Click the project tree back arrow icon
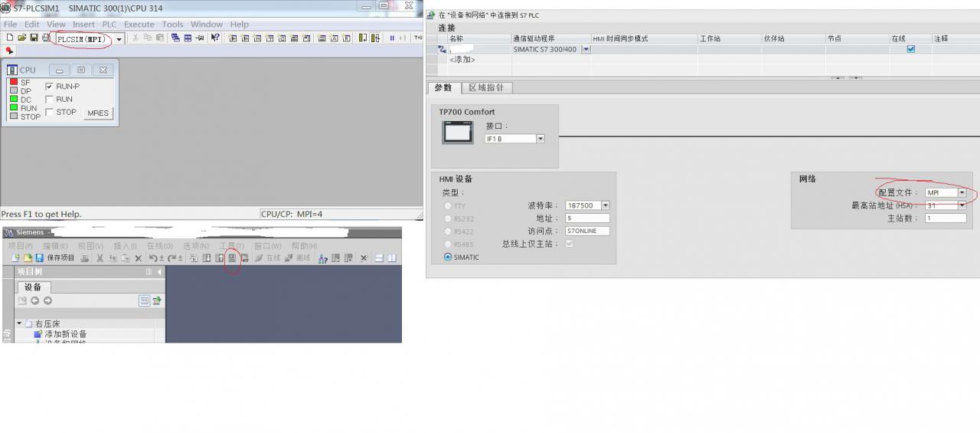The width and height of the screenshot is (980, 433). coord(34,300)
